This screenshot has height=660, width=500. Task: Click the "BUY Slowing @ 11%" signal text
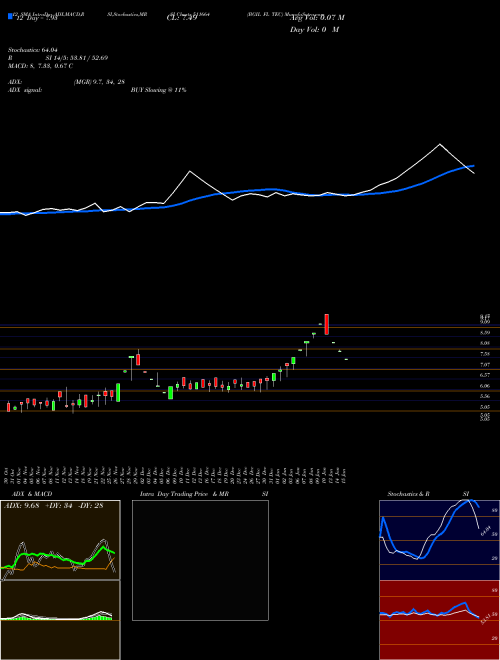click(159, 90)
